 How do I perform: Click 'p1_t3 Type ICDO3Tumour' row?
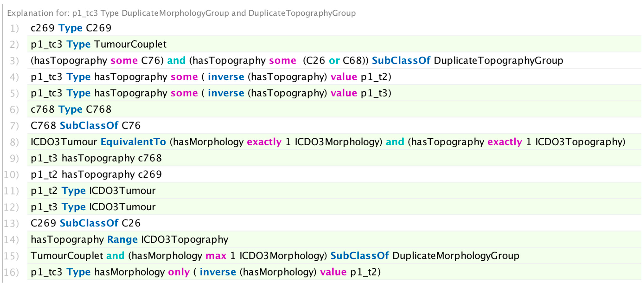[x=334, y=207]
